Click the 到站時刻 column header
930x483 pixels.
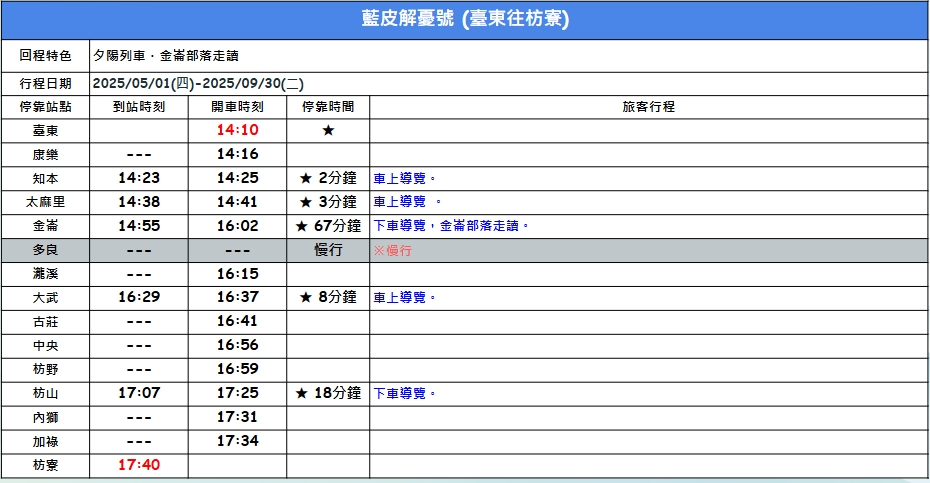pos(139,107)
